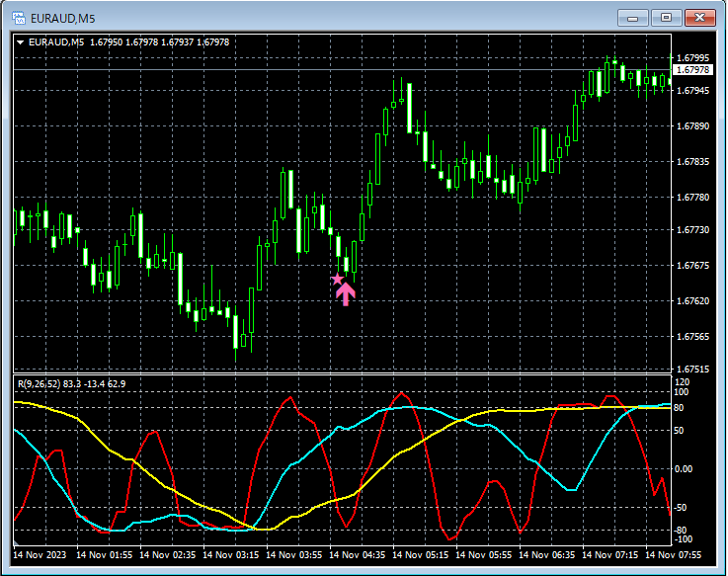
Task: Click the 14 Nov 05:55 time label
Action: pyautogui.click(x=484, y=554)
